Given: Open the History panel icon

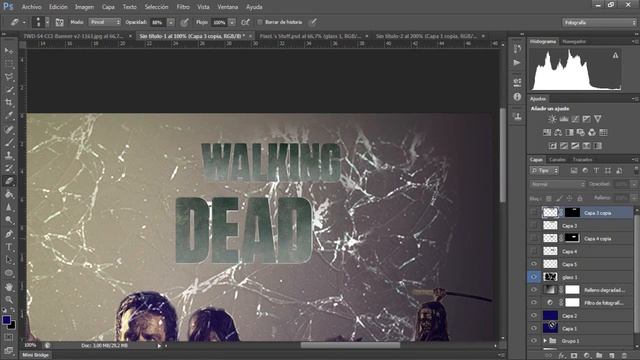Looking at the screenshot, I should click(517, 49).
